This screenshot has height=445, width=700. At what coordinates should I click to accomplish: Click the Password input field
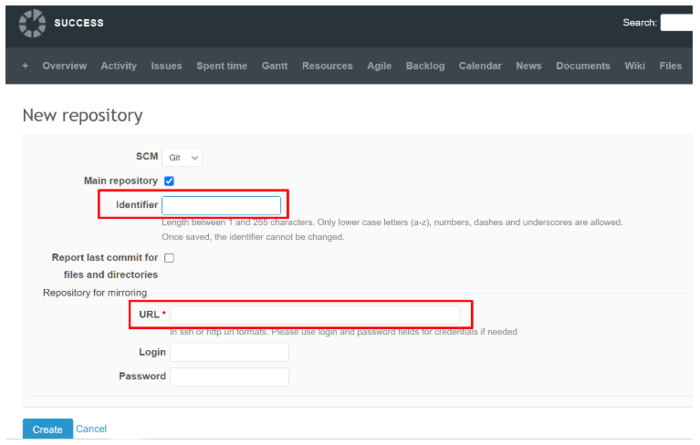[229, 377]
